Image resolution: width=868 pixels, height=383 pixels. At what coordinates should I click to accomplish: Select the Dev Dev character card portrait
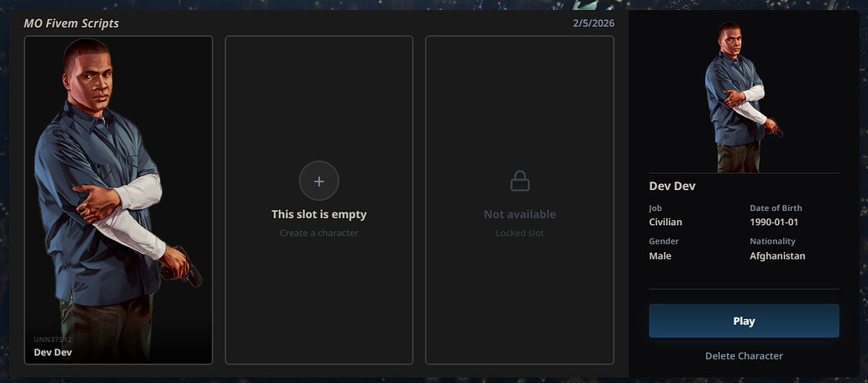118,200
